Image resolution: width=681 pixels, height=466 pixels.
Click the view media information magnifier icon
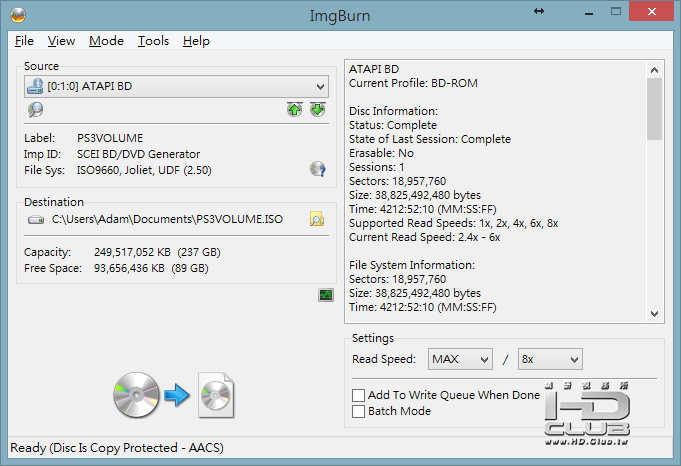35,109
